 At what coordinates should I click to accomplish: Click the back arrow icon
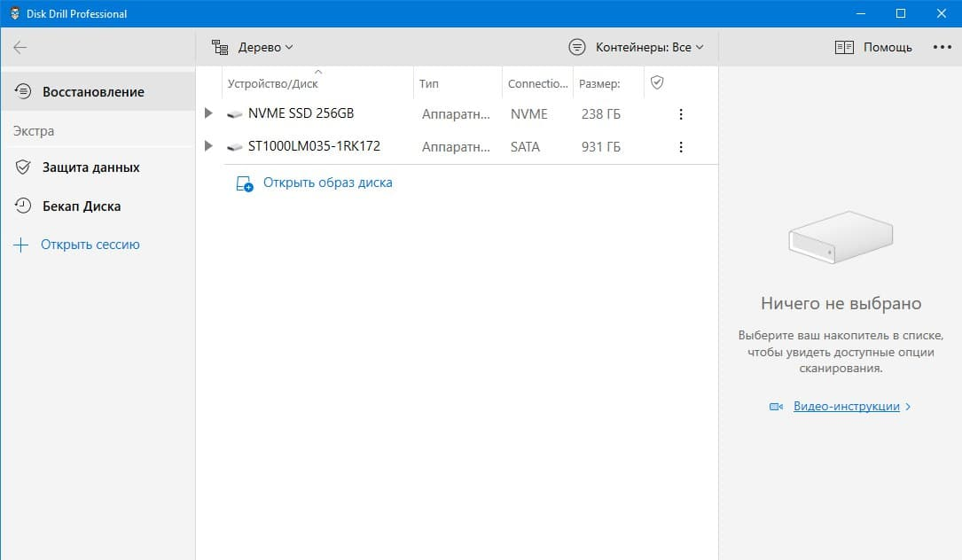(20, 47)
